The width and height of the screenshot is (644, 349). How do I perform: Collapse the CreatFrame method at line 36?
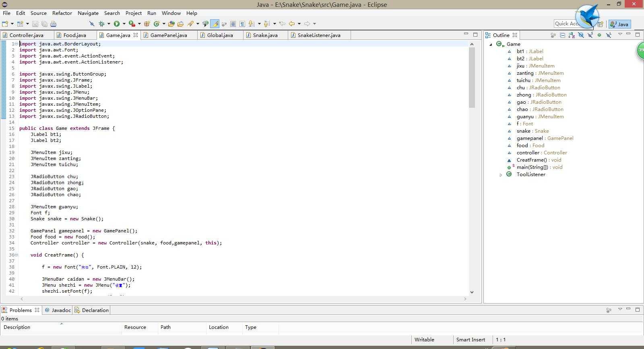tap(17, 255)
